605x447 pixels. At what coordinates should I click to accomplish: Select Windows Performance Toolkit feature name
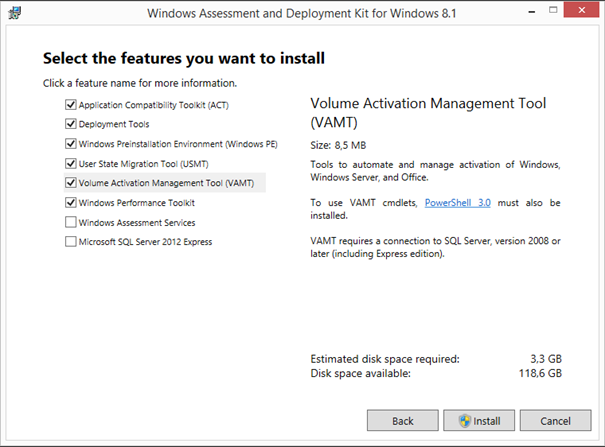point(137,203)
